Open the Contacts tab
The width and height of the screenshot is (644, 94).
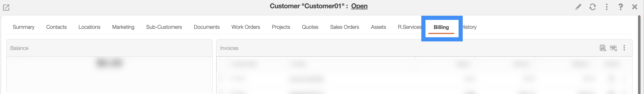tap(56, 27)
